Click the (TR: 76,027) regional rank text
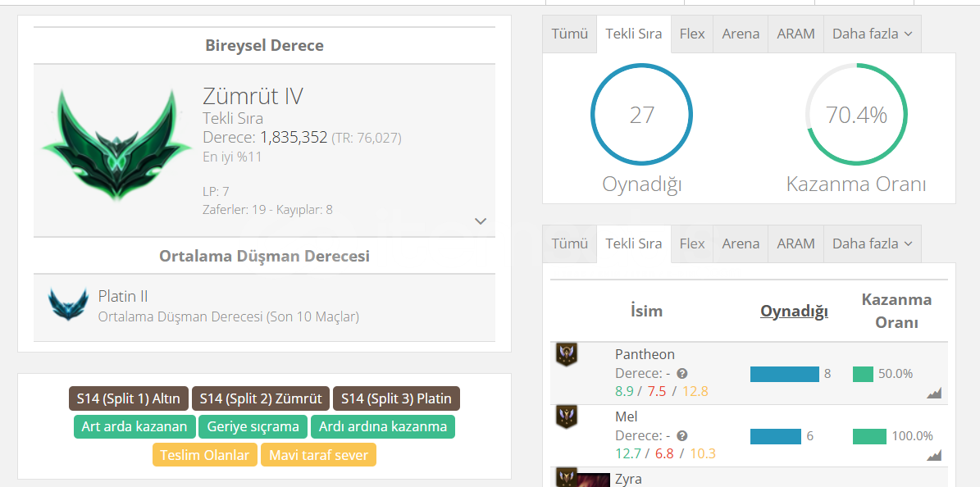The width and height of the screenshot is (980, 487). pyautogui.click(x=367, y=138)
